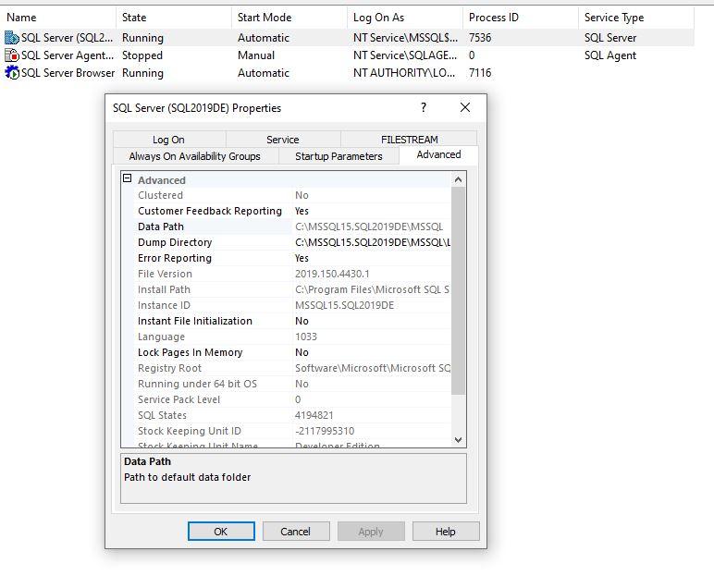Open the FILESTREAM tab
714x588 pixels.
pyautogui.click(x=409, y=140)
